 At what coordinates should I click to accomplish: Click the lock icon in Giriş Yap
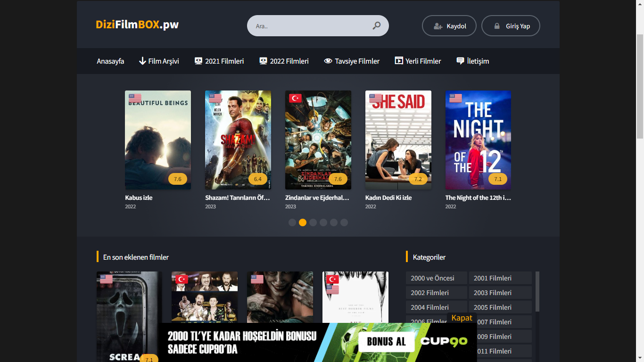(x=498, y=25)
